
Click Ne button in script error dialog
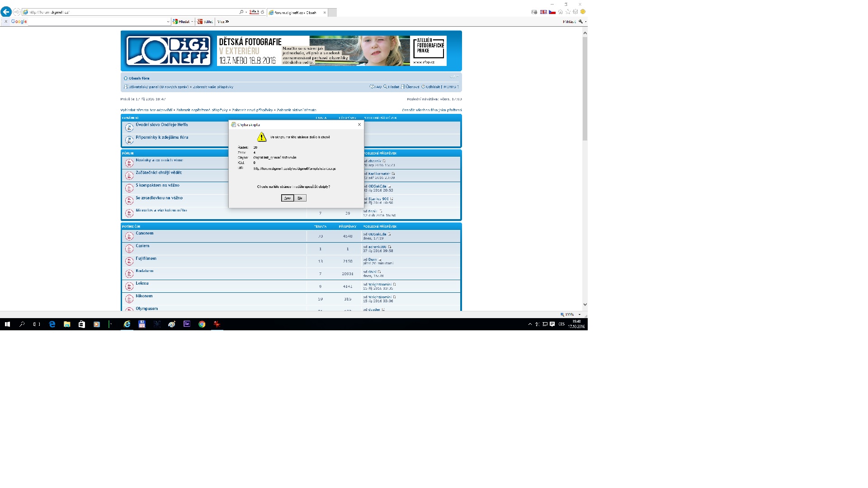coord(300,198)
